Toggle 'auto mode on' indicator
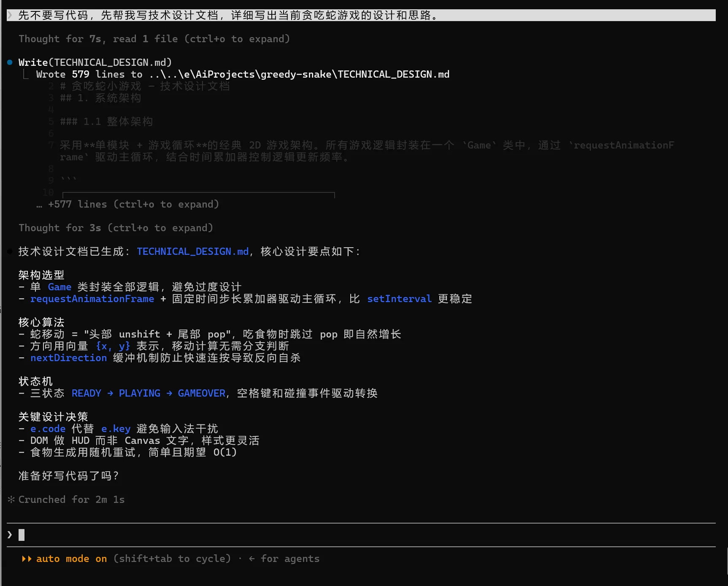 click(x=71, y=559)
